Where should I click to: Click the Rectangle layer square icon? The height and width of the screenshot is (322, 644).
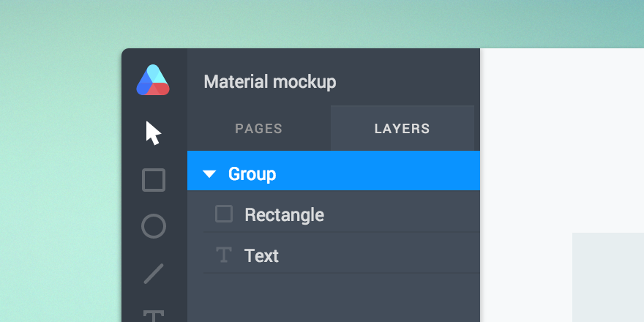click(224, 214)
